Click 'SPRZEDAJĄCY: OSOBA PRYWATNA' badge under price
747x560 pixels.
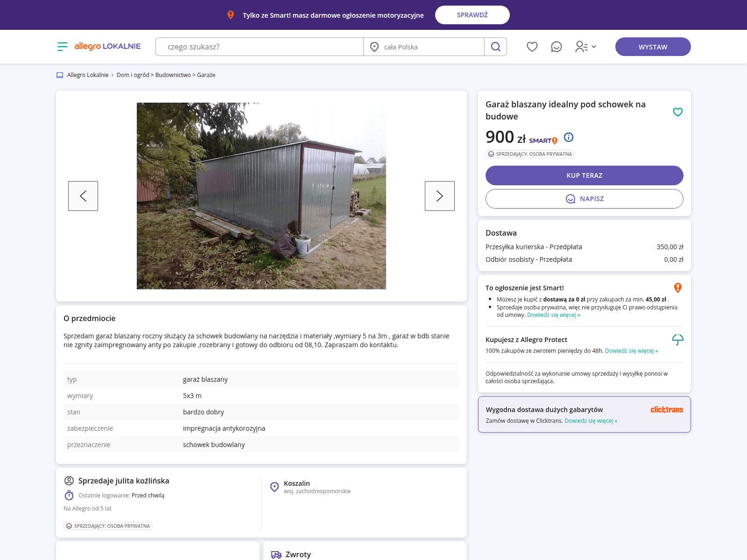(530, 154)
